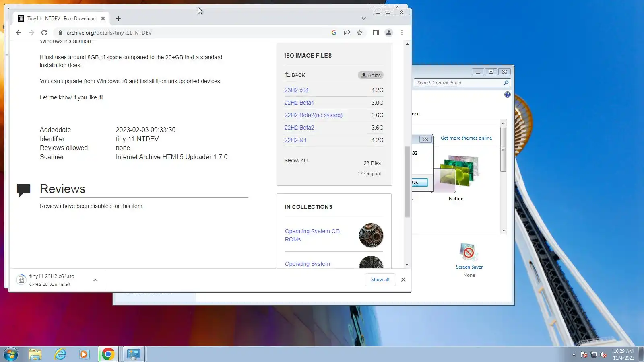Expand download item options chevron
Screen dimensions: 644x362
pyautogui.click(x=95, y=280)
